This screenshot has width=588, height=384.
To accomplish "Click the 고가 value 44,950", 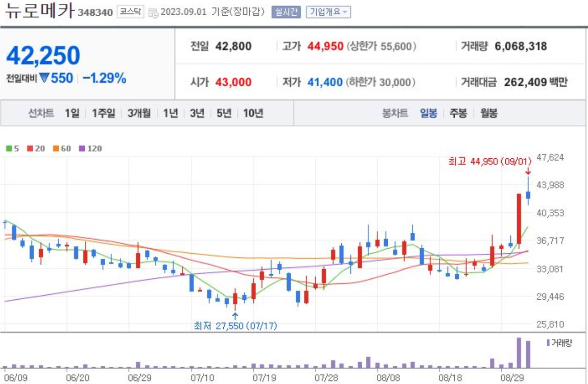I will coord(325,46).
